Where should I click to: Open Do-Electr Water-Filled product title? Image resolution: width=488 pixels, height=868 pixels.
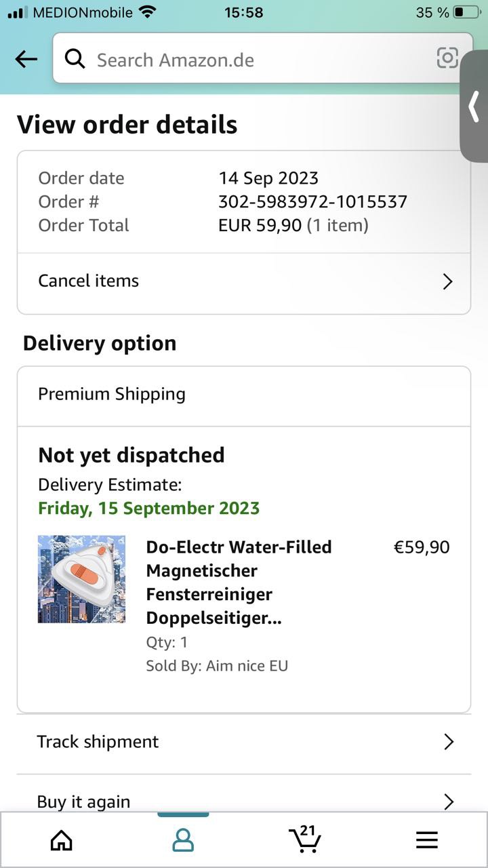tap(239, 583)
